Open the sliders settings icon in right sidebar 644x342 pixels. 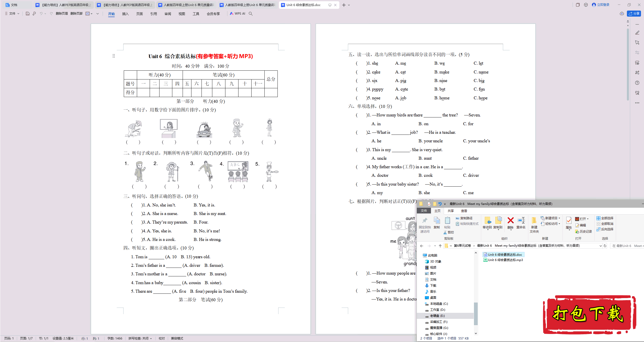(x=637, y=53)
